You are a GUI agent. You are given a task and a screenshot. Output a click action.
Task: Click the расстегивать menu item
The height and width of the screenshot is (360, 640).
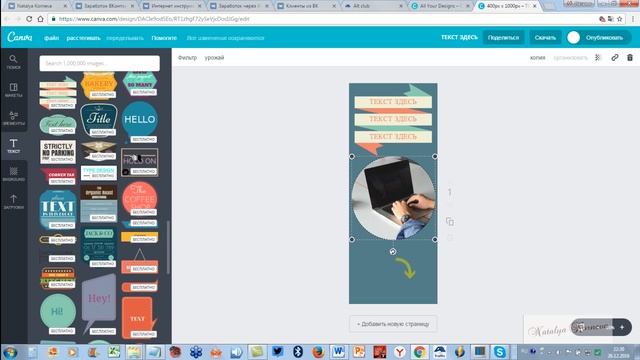[83, 38]
